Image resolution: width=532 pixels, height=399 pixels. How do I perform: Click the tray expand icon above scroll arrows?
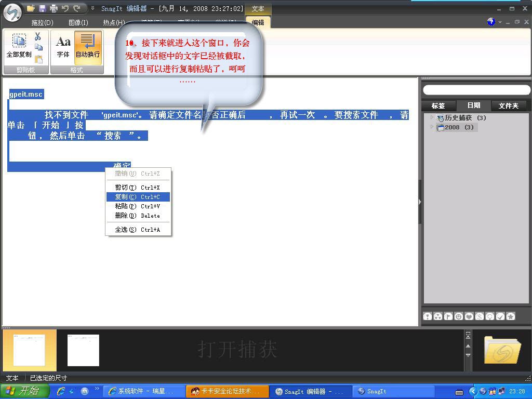tap(468, 336)
